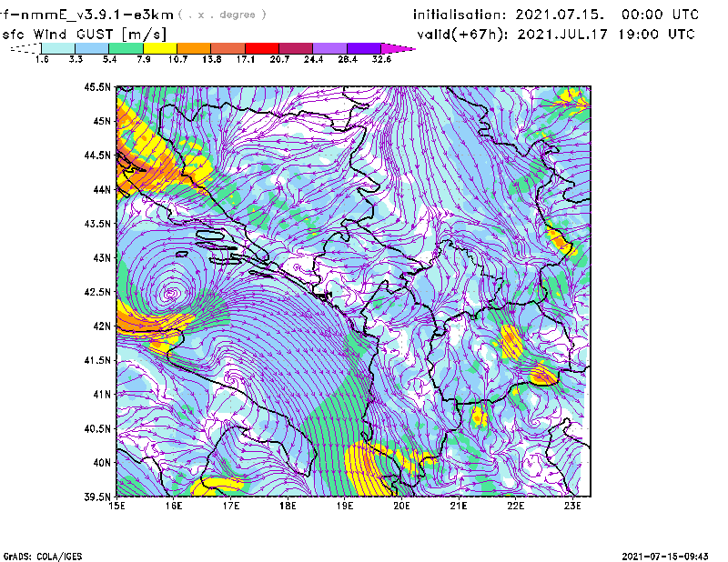Click the light cyan legend swatch
The width and height of the screenshot is (728, 562).
[58, 48]
